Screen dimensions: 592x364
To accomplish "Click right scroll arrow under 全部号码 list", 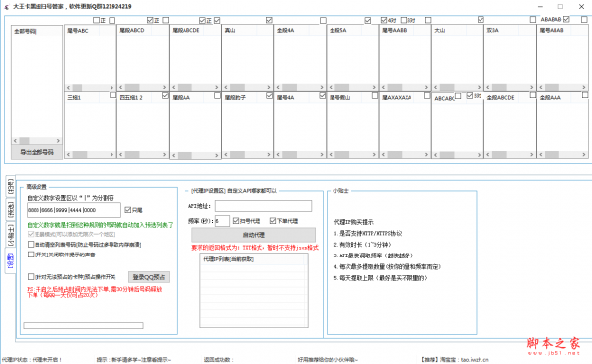I will (58, 141).
